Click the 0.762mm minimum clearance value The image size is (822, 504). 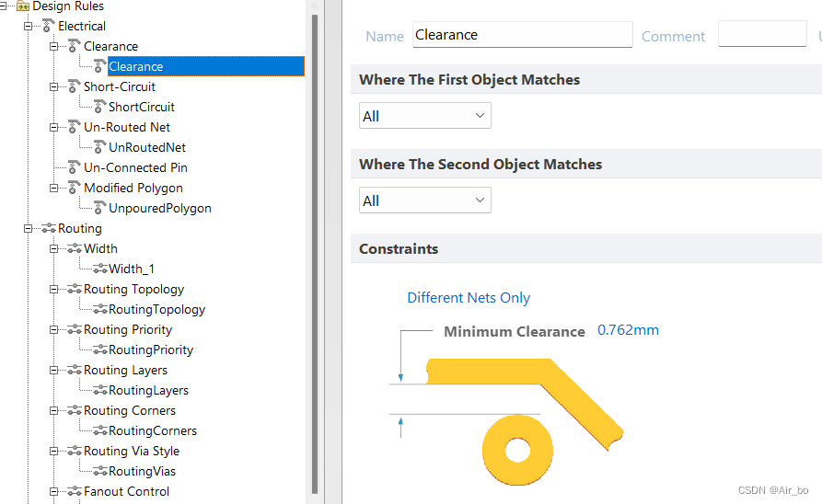click(x=628, y=330)
